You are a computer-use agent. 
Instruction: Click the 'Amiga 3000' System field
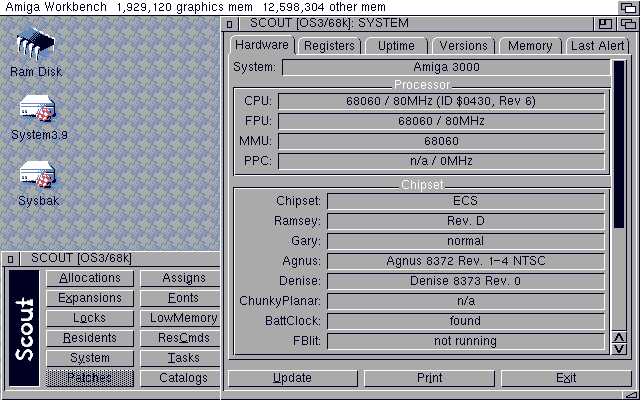446,67
